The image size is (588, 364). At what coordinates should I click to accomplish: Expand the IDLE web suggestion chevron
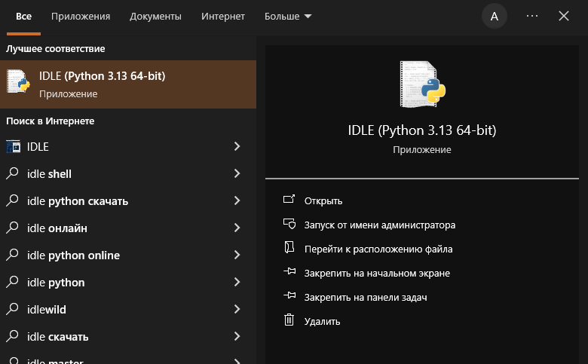[x=237, y=146]
